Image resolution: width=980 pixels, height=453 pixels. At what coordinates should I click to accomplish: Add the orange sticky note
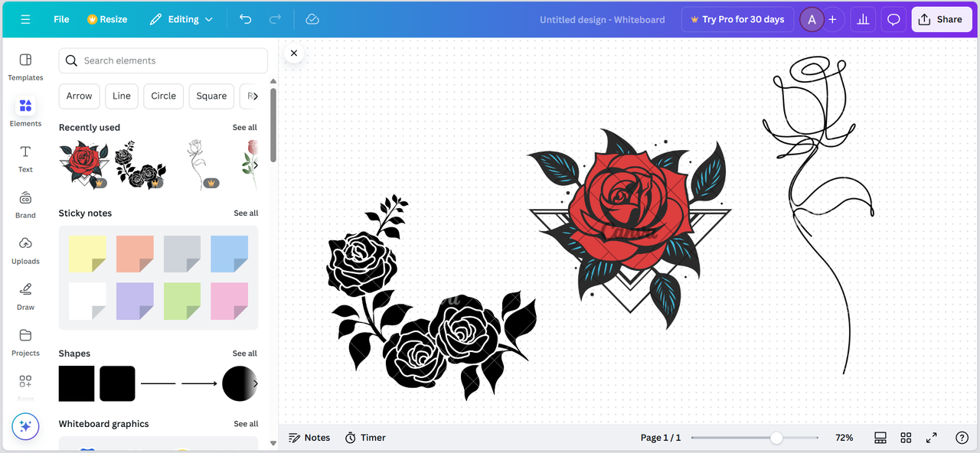click(x=135, y=254)
